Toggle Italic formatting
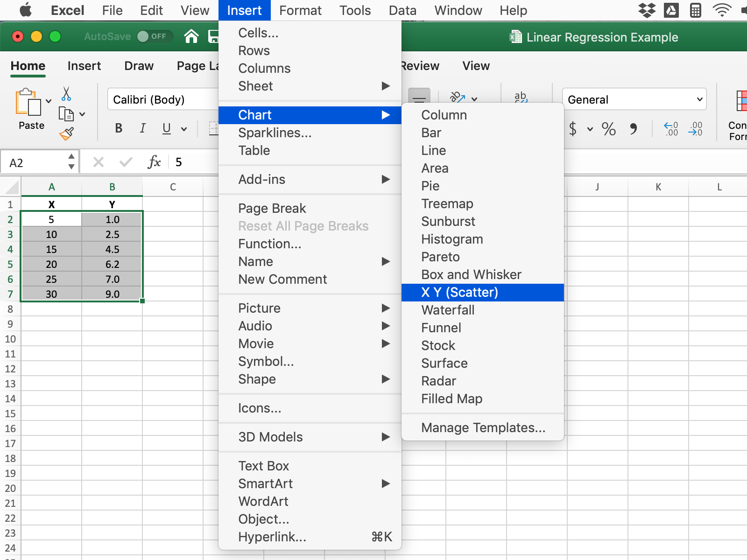 click(x=142, y=128)
